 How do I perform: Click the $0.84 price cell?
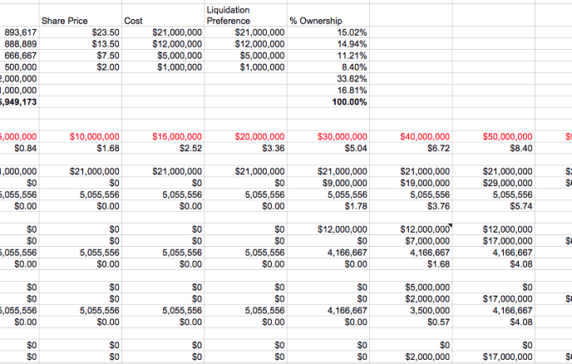(19, 148)
